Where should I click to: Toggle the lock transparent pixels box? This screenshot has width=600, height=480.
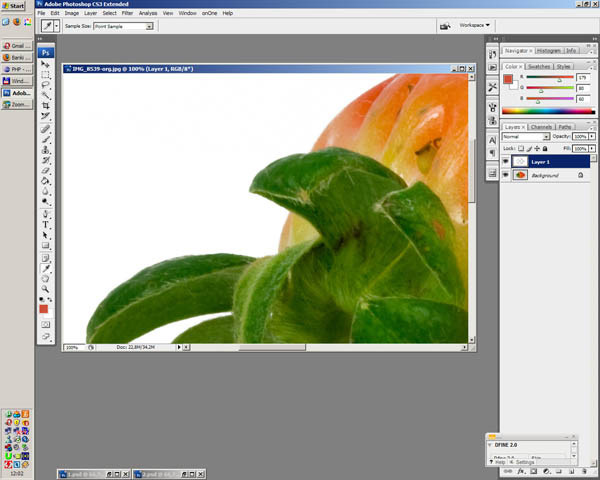[521, 148]
